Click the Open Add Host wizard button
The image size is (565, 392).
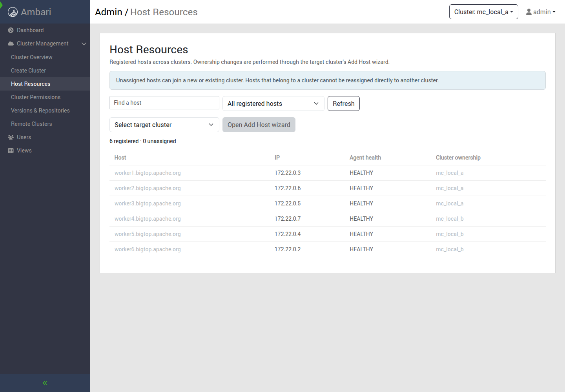click(x=259, y=125)
